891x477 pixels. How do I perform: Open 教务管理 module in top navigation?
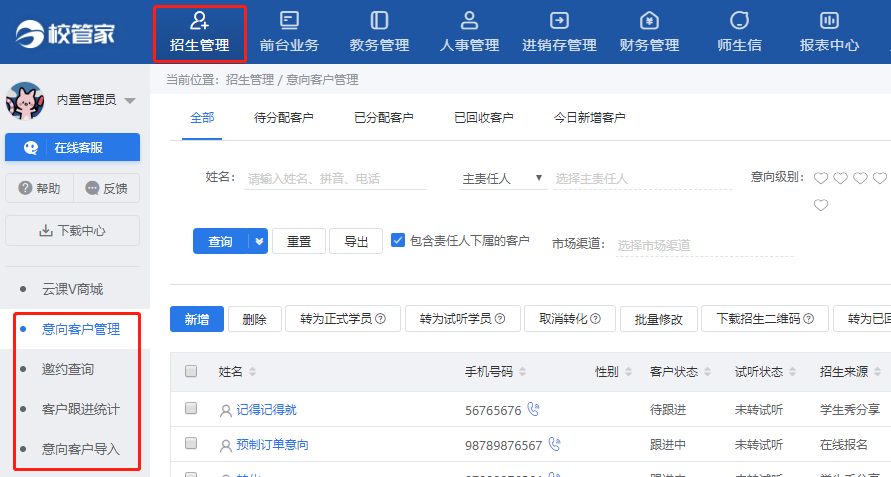(379, 33)
